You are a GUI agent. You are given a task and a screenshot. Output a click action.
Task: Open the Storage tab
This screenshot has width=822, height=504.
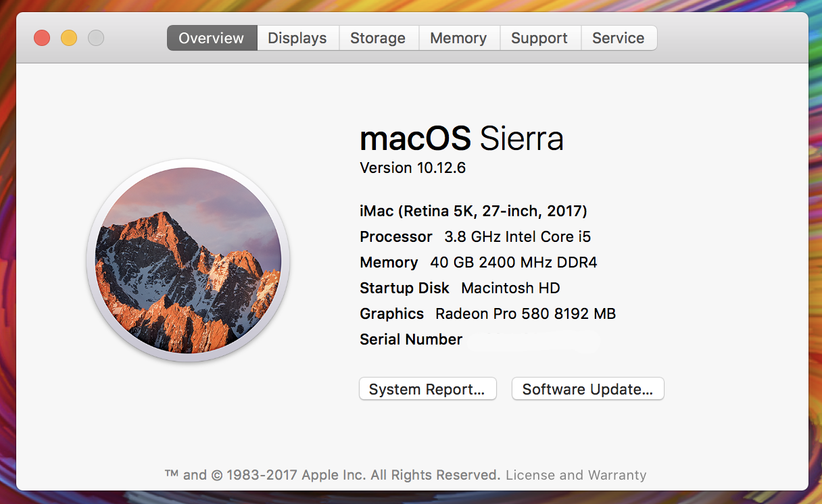(x=378, y=38)
